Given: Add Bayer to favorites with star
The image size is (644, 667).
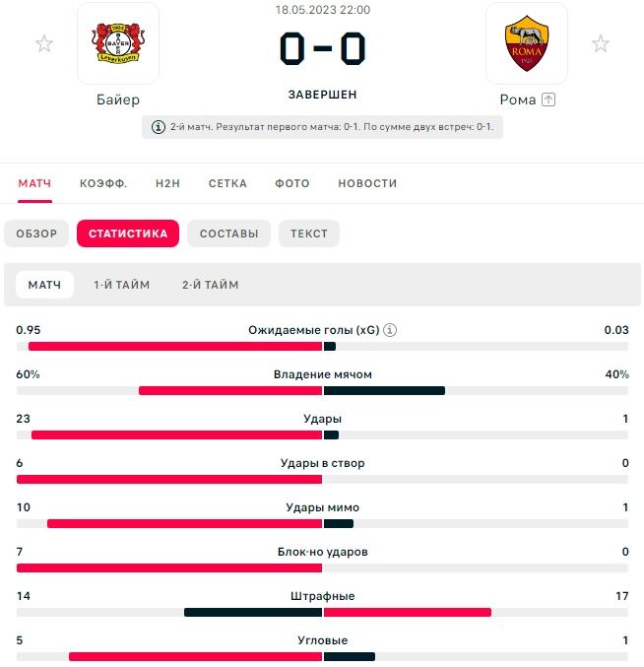Looking at the screenshot, I should coord(44,43).
